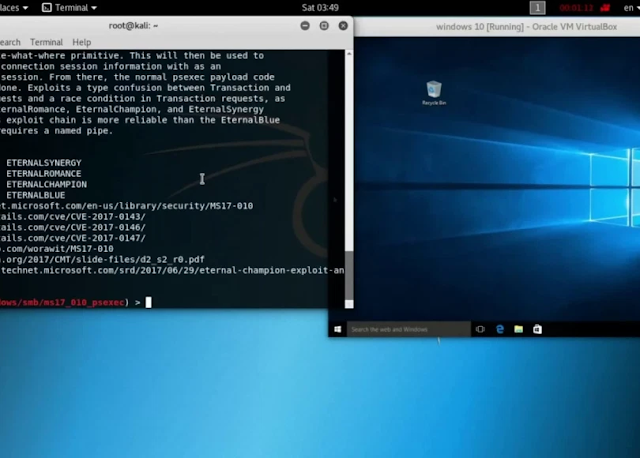Click the ETERNALSYNERGY text line
The image size is (640, 458).
pos(44,162)
